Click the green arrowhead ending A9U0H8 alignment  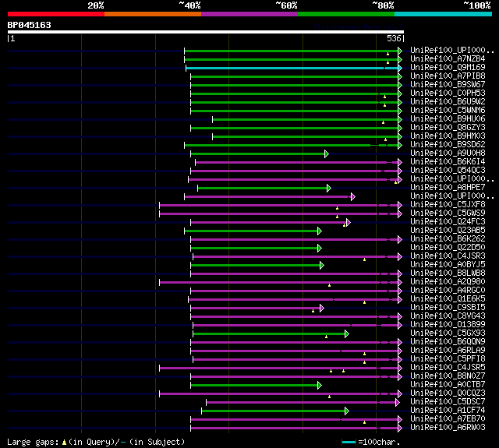pyautogui.click(x=327, y=154)
